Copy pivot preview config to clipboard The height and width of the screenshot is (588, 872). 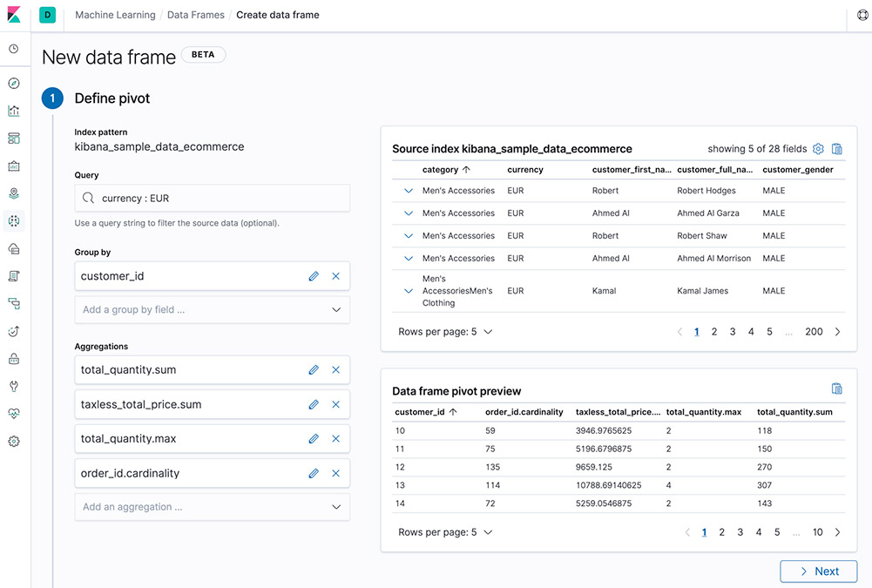click(837, 389)
